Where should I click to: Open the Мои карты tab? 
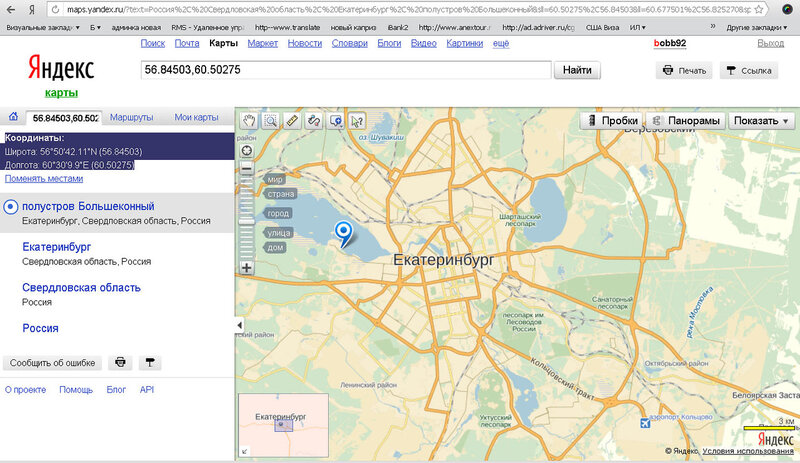196,118
